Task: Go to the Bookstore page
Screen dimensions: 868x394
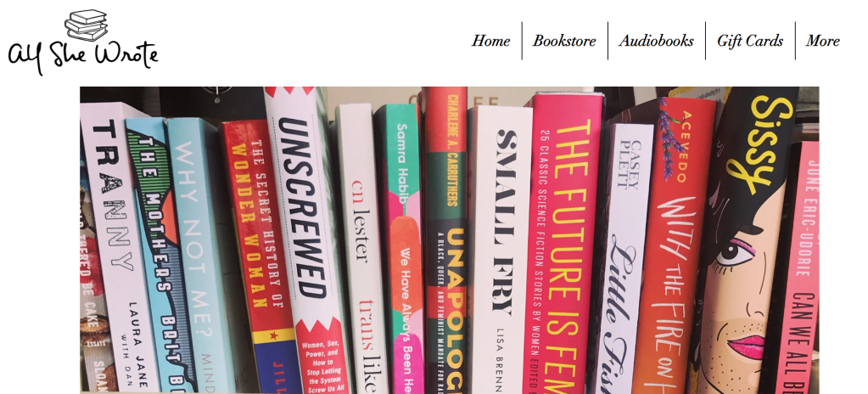Action: pyautogui.click(x=564, y=41)
